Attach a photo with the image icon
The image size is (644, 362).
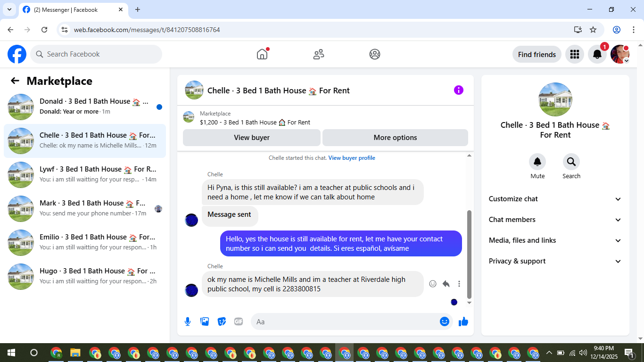pos(205,321)
